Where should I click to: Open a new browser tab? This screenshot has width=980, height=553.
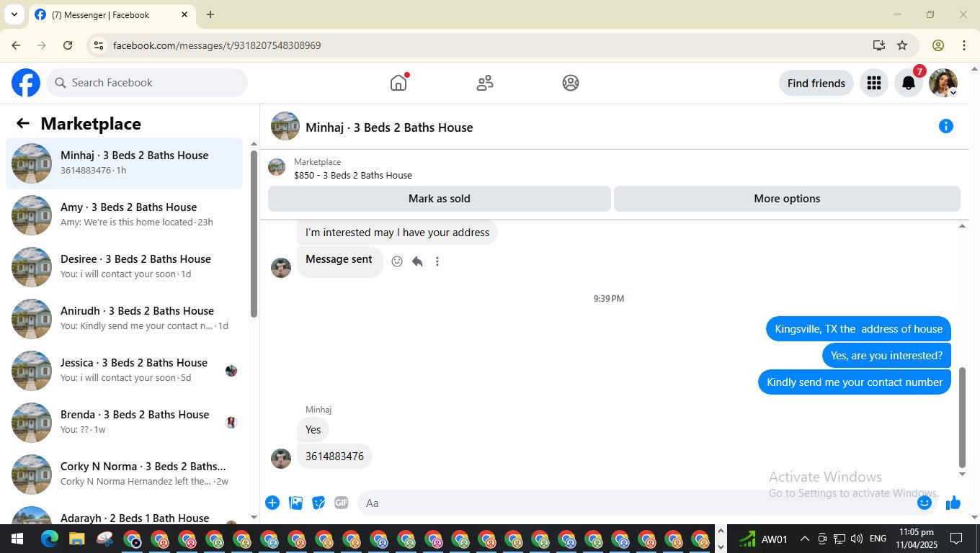210,14
